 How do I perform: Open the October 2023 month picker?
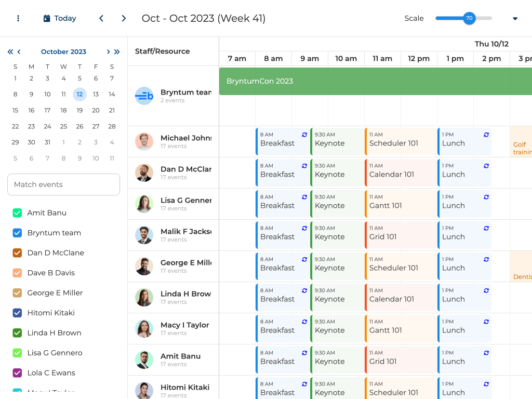coord(63,52)
